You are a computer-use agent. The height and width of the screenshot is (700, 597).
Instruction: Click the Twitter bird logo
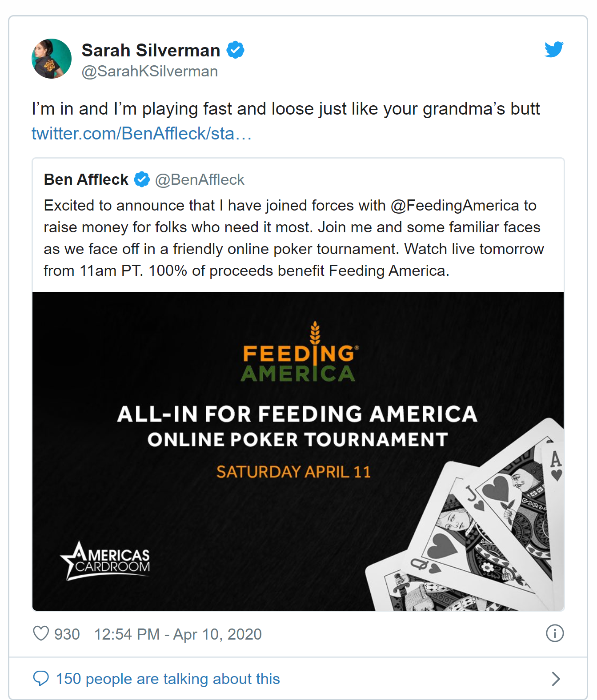point(554,49)
